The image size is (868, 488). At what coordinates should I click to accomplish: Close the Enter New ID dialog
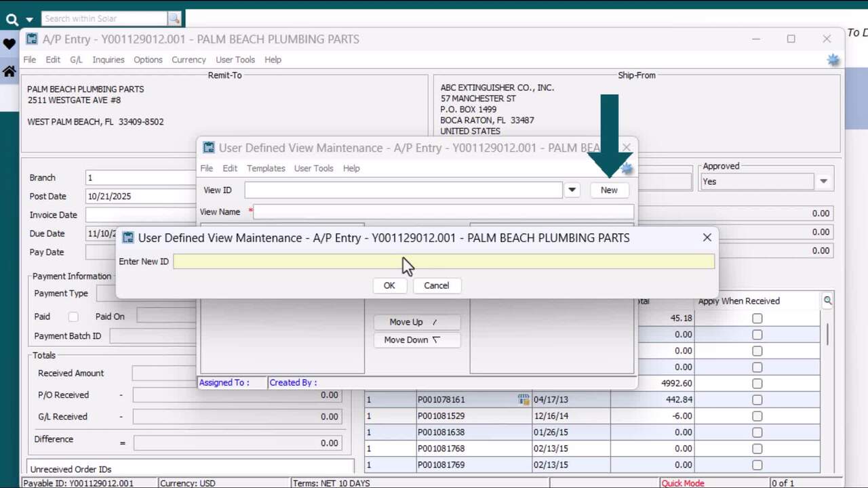[707, 238]
